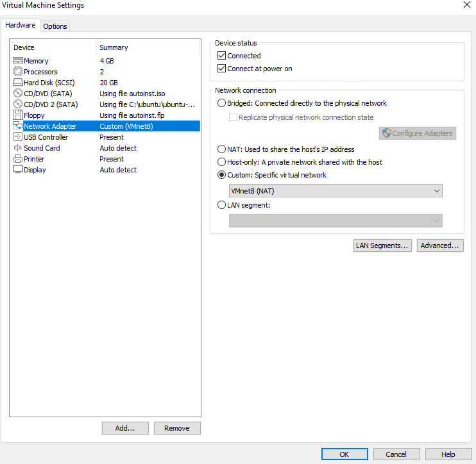Click 'Using file autoinst.iso' summary
Viewport: 476px width, 464px height.
(132, 94)
